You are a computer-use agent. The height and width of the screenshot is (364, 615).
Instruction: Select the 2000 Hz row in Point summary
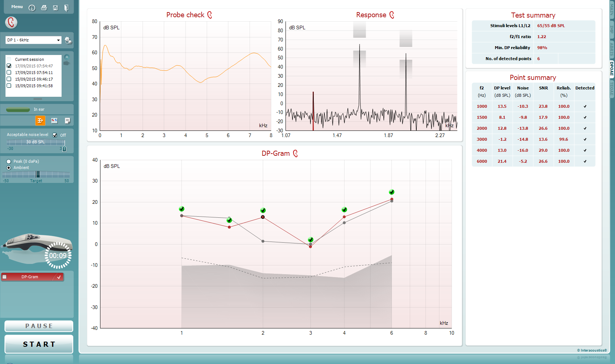(533, 128)
